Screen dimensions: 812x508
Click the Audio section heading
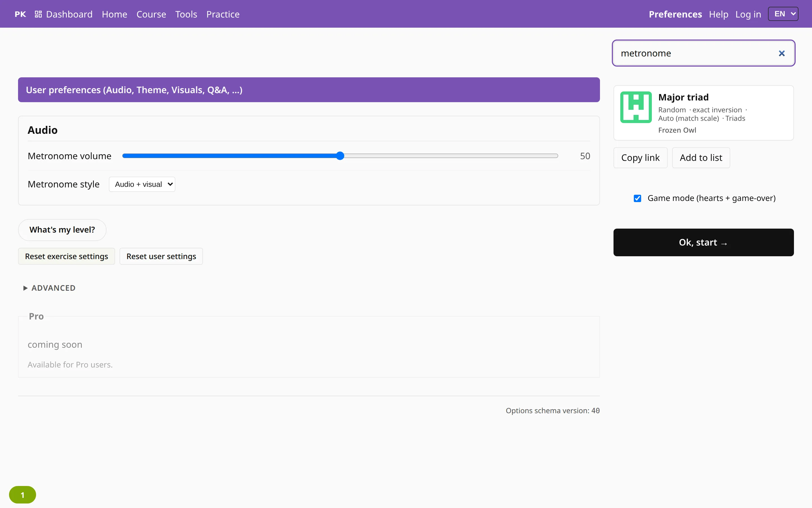[x=43, y=130]
